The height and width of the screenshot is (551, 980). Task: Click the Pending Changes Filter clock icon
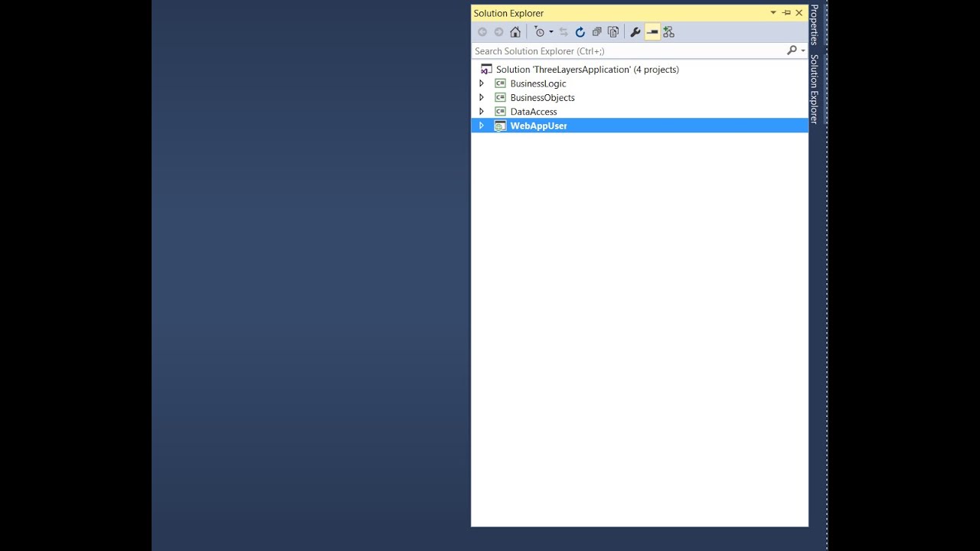coord(540,32)
